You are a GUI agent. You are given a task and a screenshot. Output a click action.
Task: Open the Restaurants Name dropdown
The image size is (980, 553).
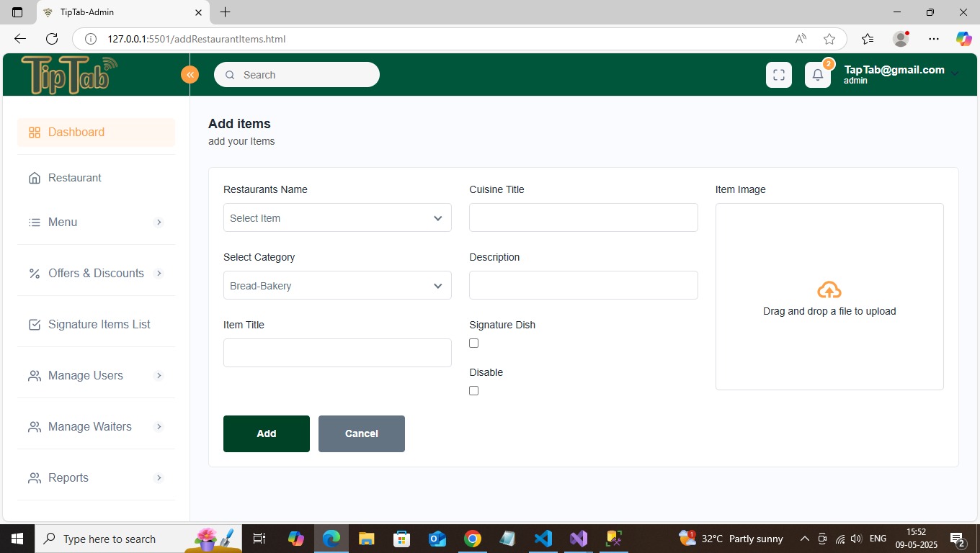(337, 218)
